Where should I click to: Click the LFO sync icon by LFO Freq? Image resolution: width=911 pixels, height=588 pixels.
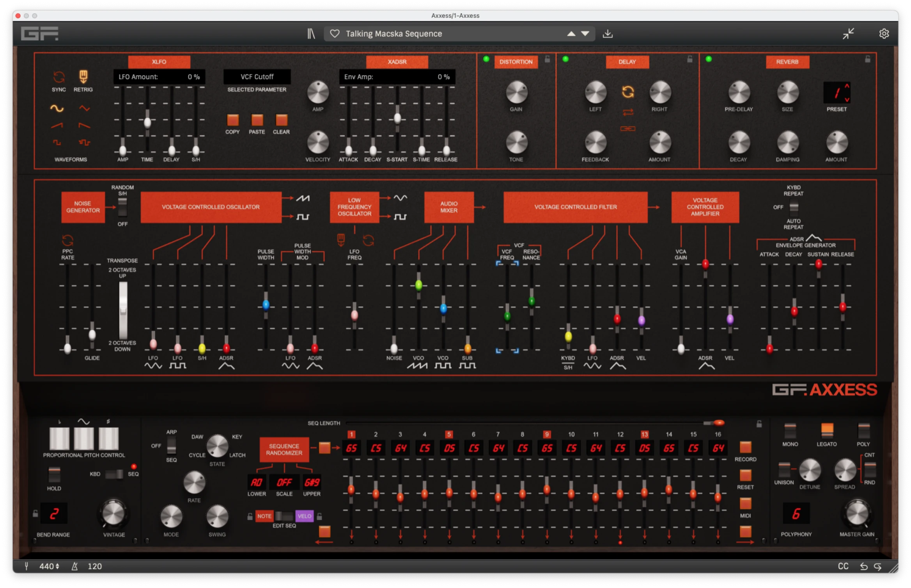tap(368, 240)
